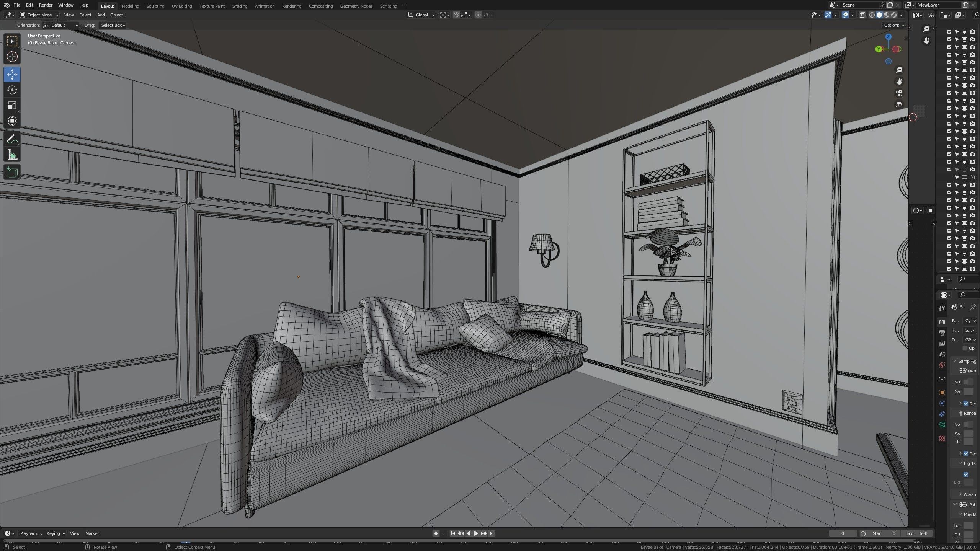Open the pivot point dropdown

[x=444, y=15]
